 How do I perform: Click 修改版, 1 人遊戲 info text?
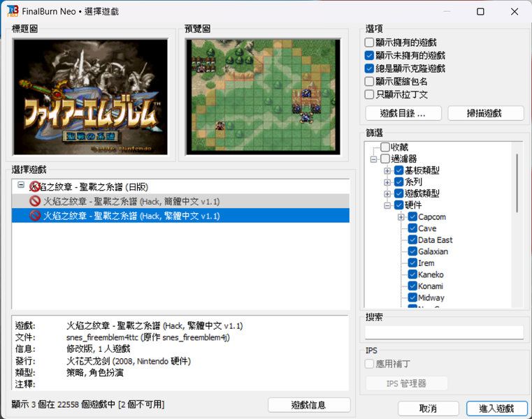[x=98, y=348]
